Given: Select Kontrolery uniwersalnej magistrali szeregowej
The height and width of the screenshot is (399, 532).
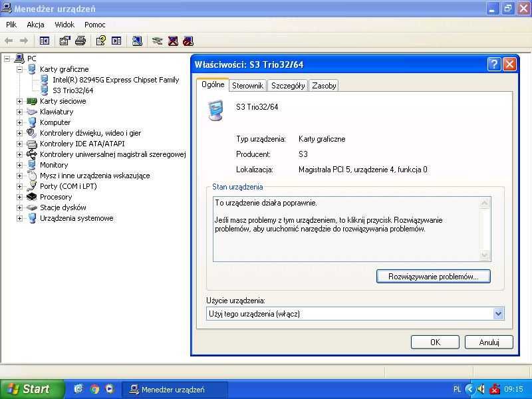Looking at the screenshot, I should (x=112, y=154).
